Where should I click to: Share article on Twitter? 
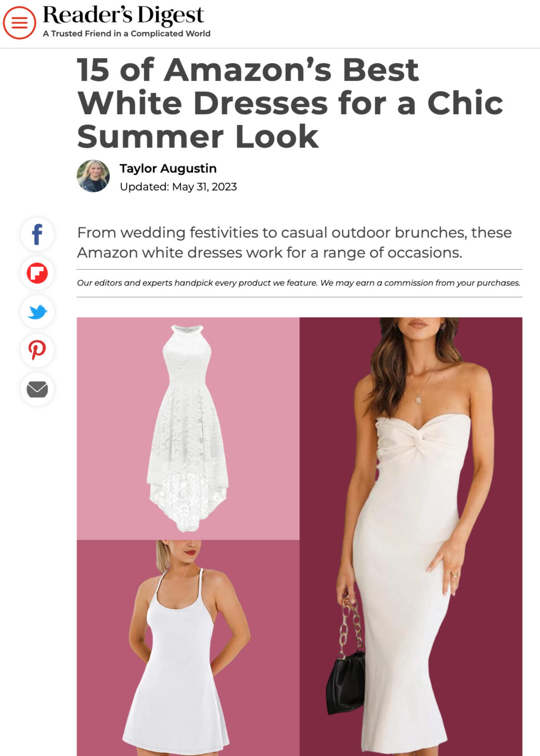[x=37, y=312]
